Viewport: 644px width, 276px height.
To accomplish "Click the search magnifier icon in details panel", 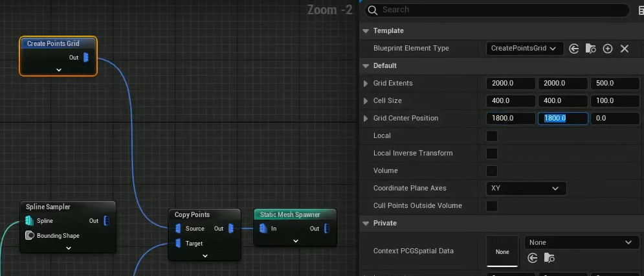I will click(373, 10).
